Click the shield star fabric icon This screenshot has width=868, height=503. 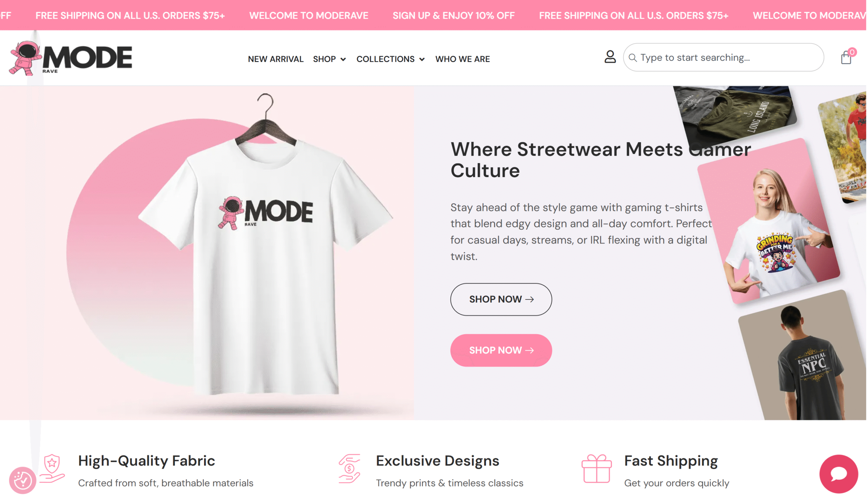[52, 469]
